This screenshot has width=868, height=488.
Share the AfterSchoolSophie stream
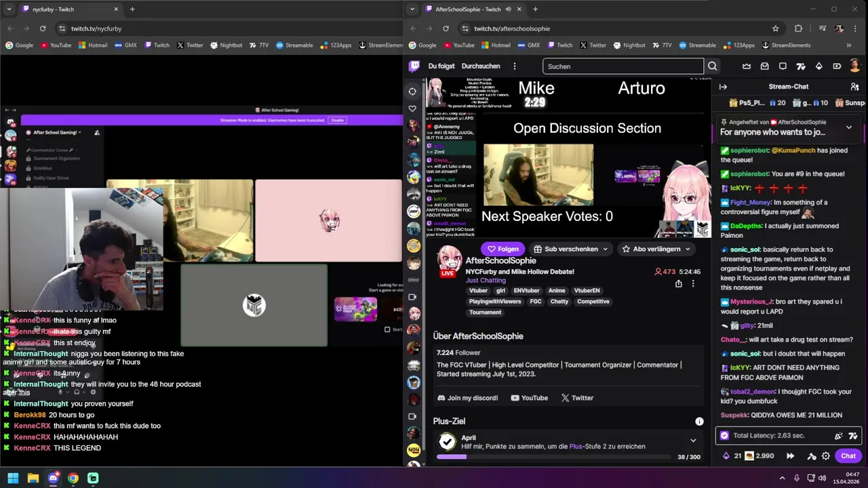point(678,284)
